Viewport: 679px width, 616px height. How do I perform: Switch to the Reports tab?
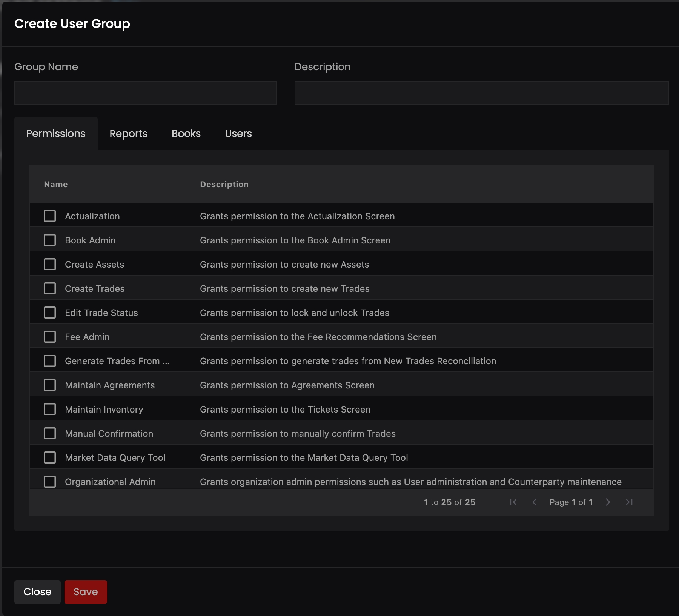(128, 134)
